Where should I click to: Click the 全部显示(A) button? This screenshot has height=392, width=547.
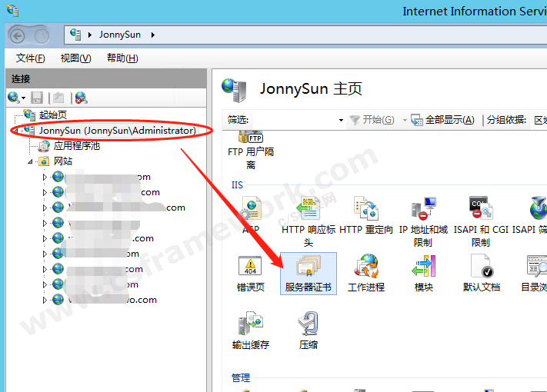[x=442, y=120]
